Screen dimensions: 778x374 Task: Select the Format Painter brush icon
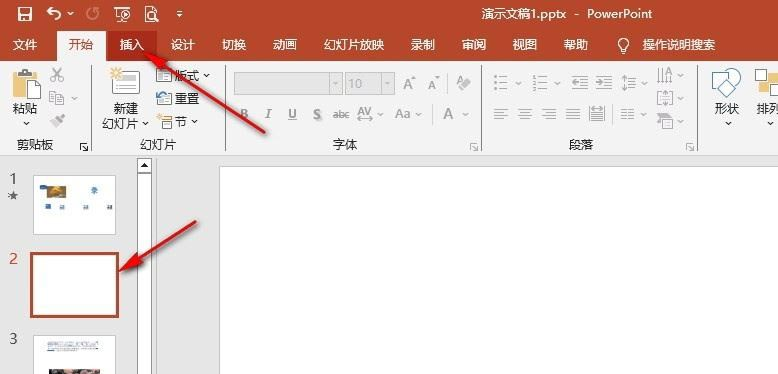57,121
